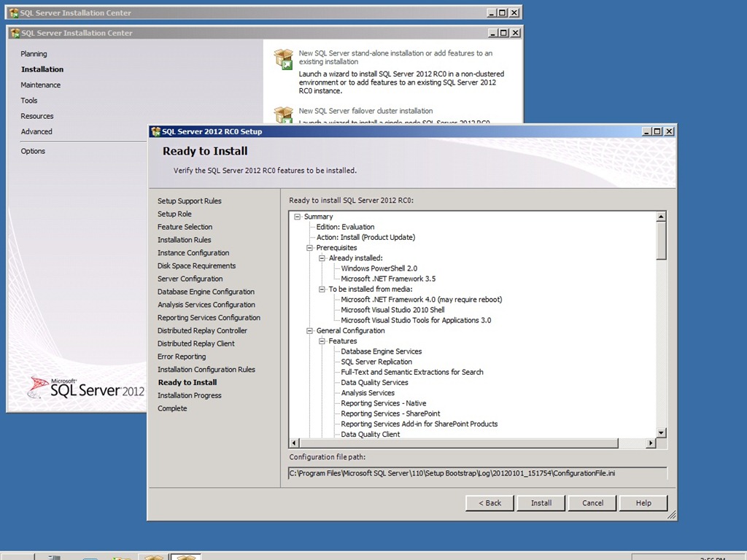Open the Tools section in Installation Center

point(29,101)
